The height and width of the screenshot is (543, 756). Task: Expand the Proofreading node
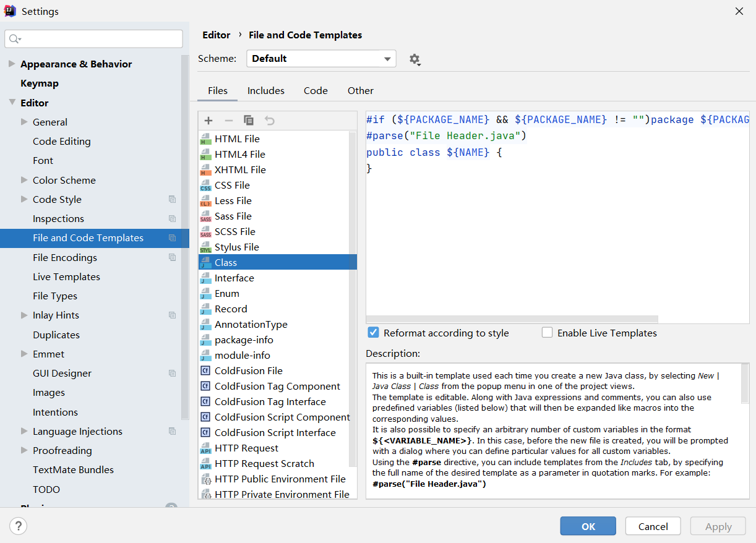pos(24,450)
